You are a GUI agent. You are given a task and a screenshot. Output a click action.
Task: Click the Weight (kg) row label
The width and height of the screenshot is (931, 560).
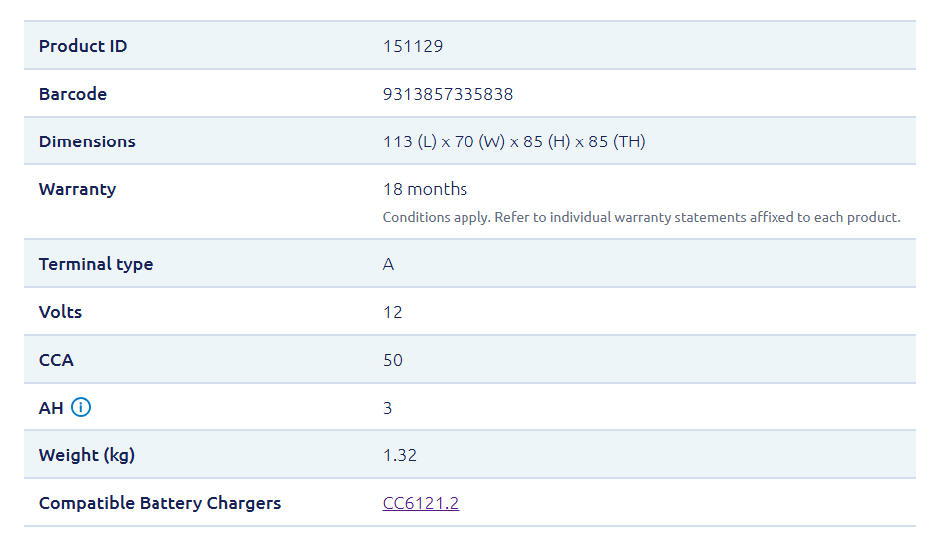click(86, 455)
